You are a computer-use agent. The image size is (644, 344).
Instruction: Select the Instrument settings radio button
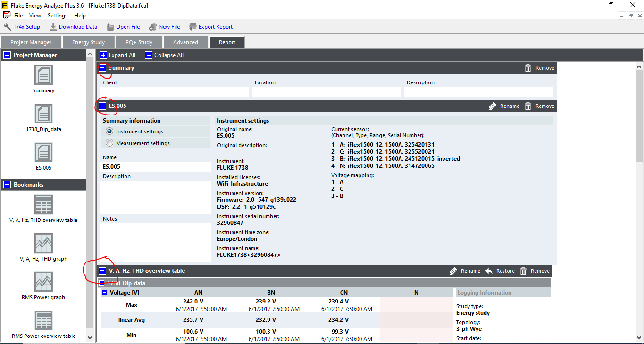pyautogui.click(x=109, y=131)
